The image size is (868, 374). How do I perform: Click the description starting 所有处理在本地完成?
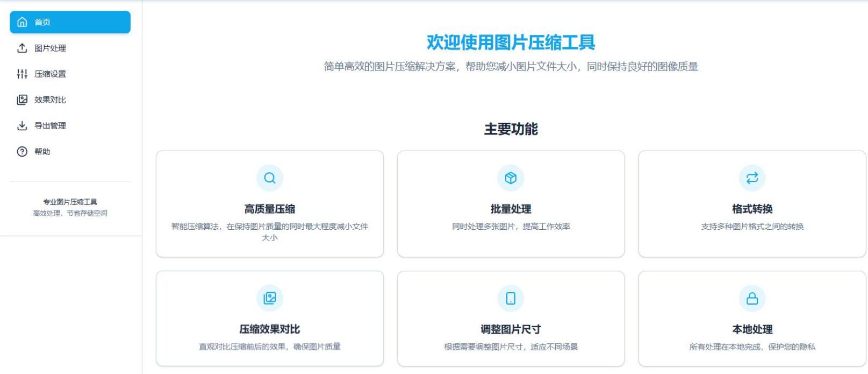pos(752,347)
